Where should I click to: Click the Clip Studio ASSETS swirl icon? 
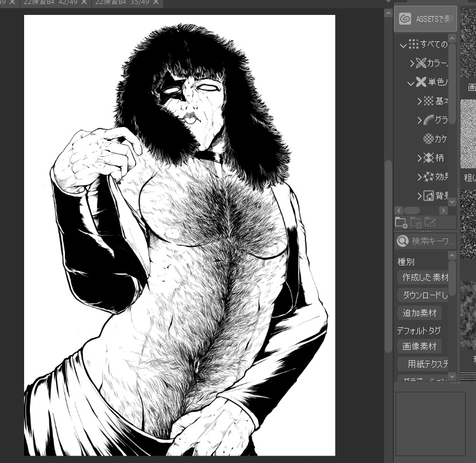[x=405, y=19]
